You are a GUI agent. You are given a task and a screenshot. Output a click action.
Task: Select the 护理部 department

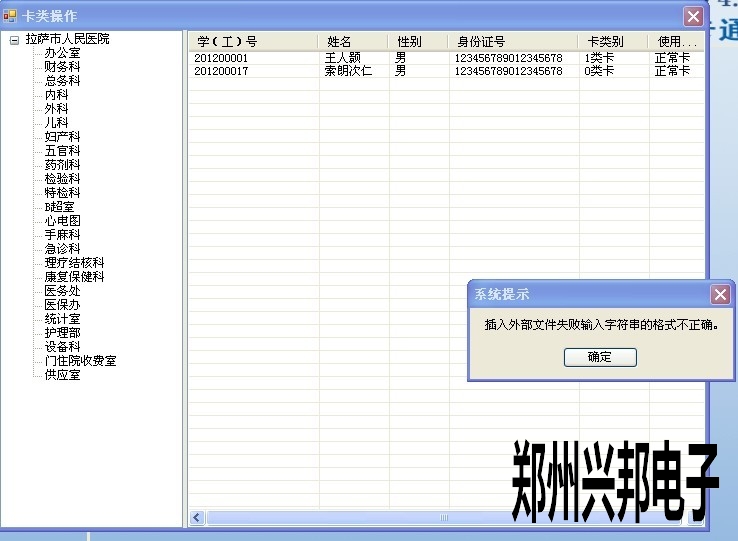point(63,333)
